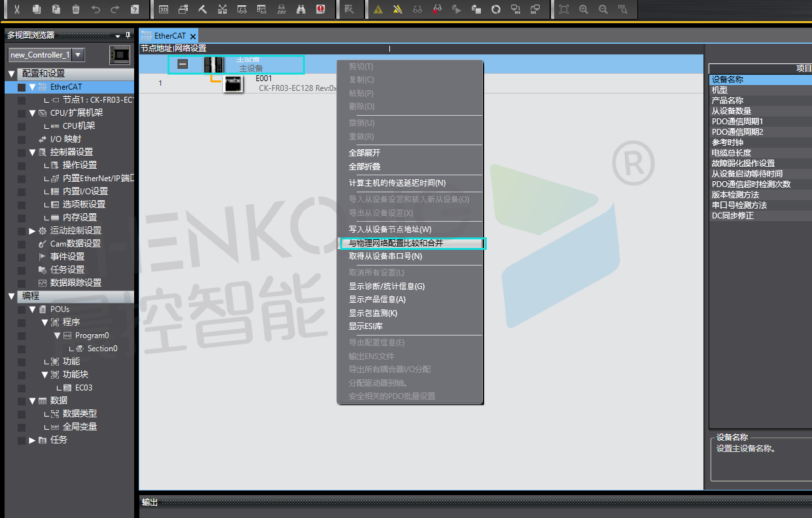
Task: Close the EtherCAT tab
Action: tap(193, 36)
